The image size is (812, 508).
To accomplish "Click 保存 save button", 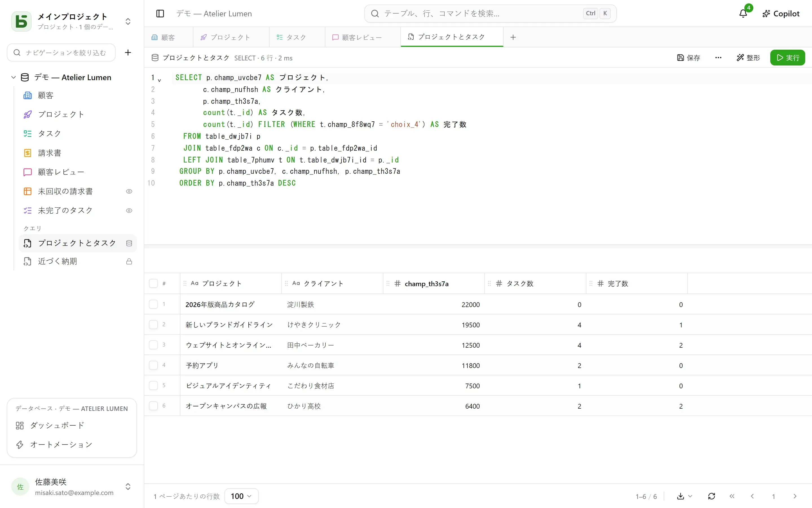I will point(689,58).
